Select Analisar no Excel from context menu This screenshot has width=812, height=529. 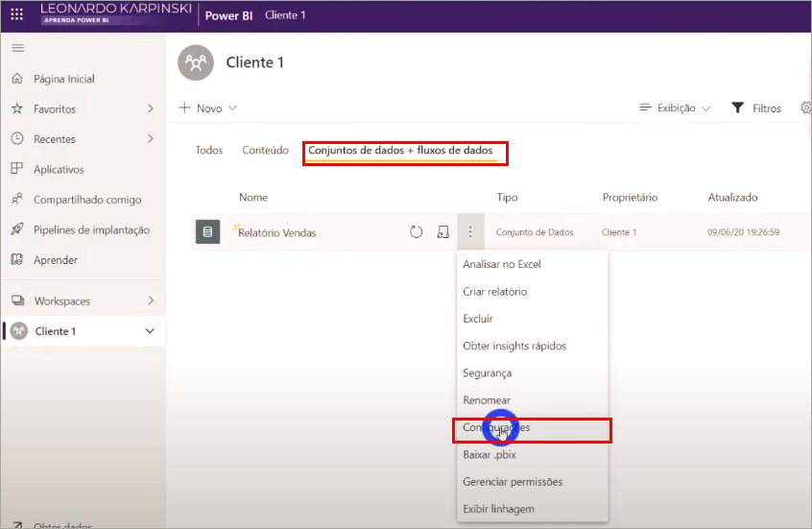(x=502, y=264)
